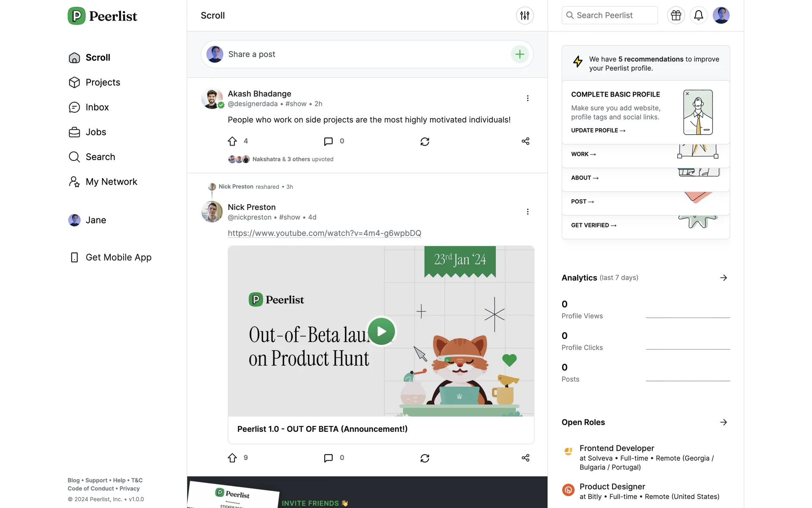The height and width of the screenshot is (508, 812).
Task: Play the Out-of-Beta launch video
Action: [381, 331]
